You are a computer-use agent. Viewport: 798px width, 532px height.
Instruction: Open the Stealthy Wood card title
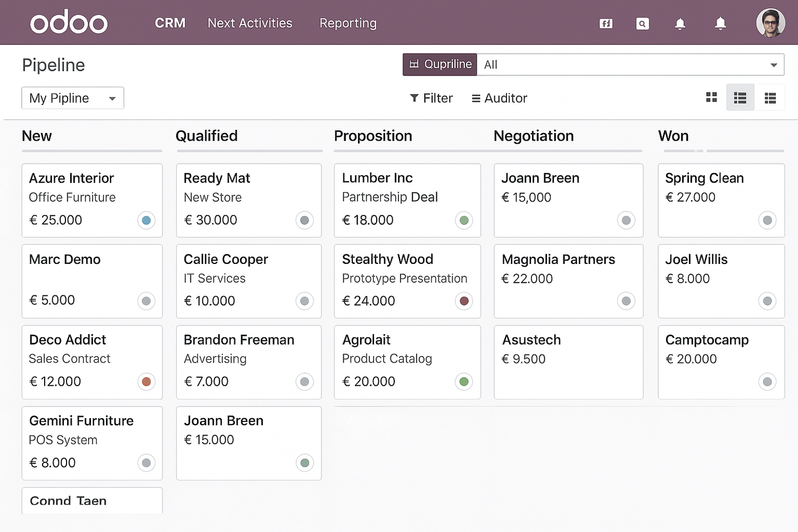[387, 259]
